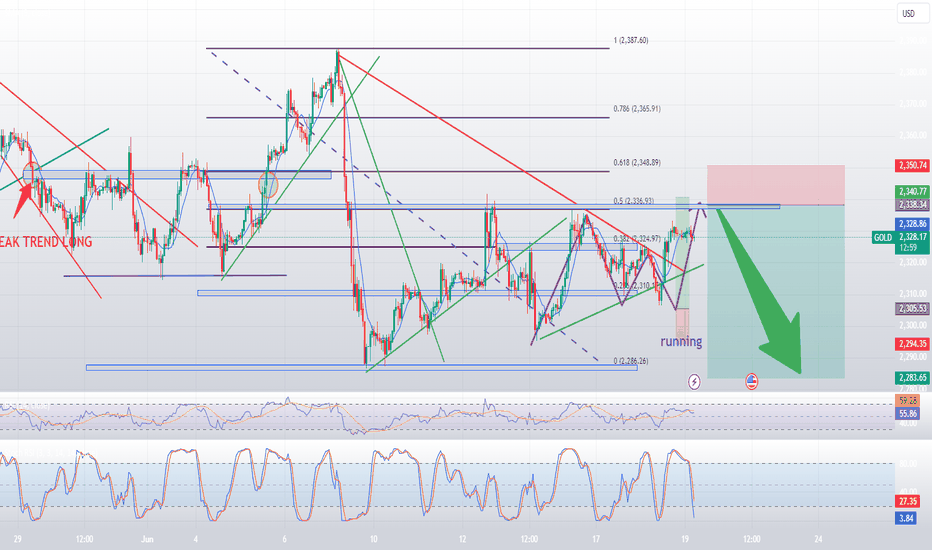Click the lightning bolt event icon
932x550 pixels.
(694, 382)
